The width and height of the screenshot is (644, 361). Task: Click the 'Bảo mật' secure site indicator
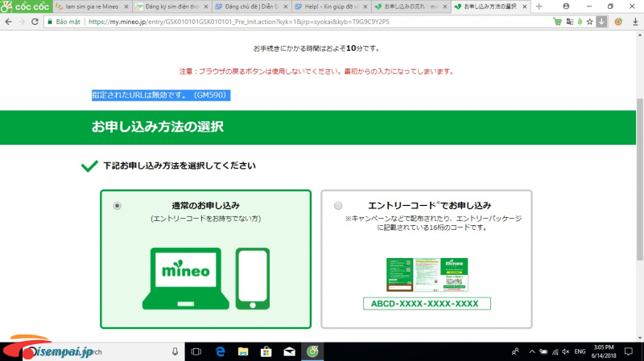point(64,22)
